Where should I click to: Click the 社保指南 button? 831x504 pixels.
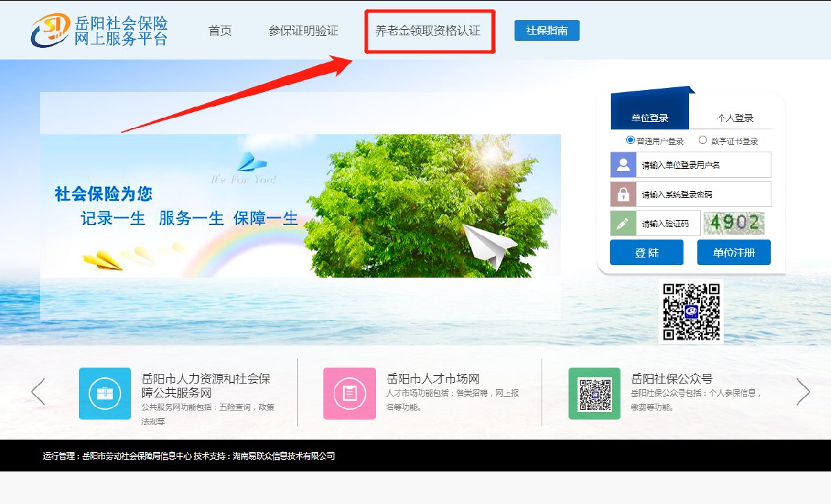547,30
